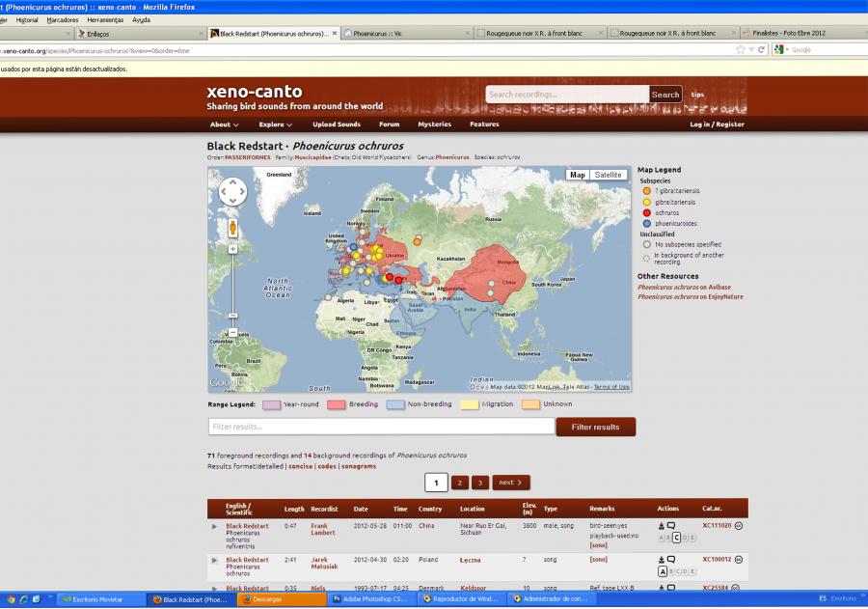The width and height of the screenshot is (868, 609).
Task: Open the Herramientas menu
Action: click(105, 20)
